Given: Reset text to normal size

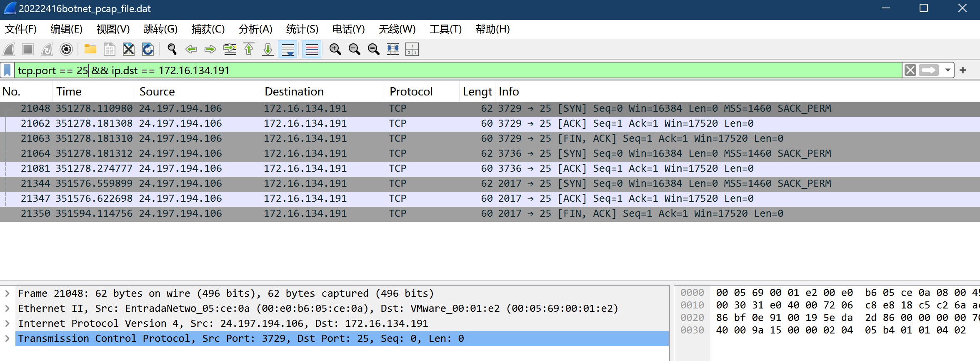Looking at the screenshot, I should [x=374, y=49].
